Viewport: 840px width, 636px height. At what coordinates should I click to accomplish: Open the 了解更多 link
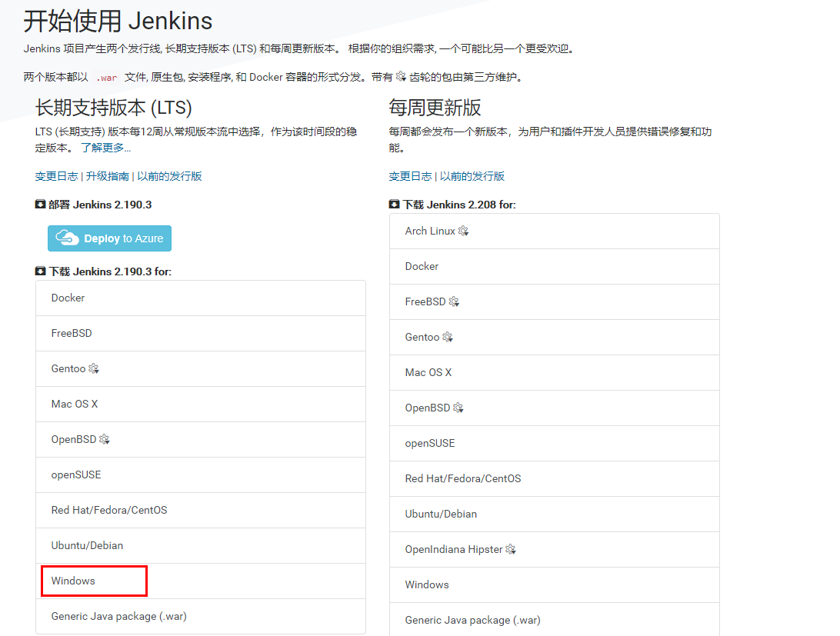click(x=105, y=148)
